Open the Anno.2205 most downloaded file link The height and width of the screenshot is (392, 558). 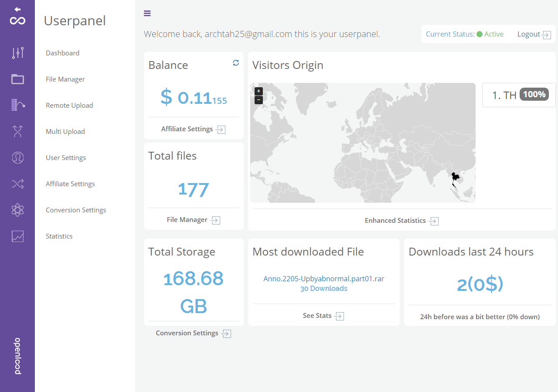323,279
